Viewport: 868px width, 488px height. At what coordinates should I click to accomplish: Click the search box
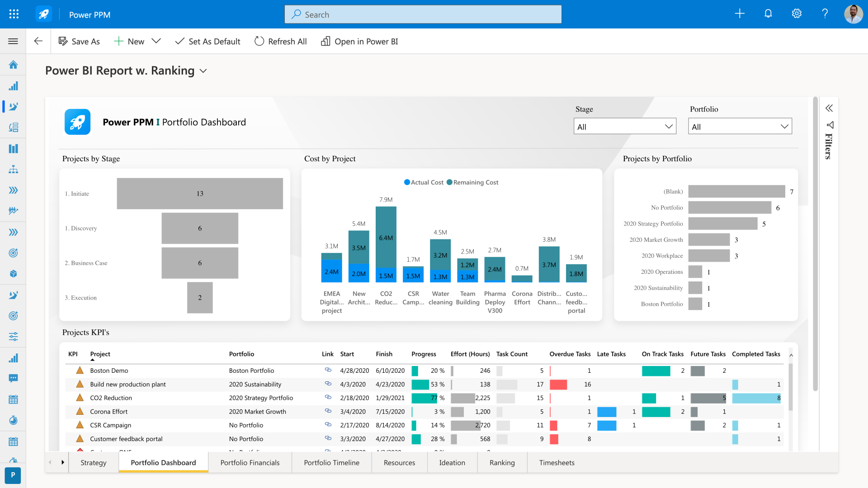(x=423, y=14)
